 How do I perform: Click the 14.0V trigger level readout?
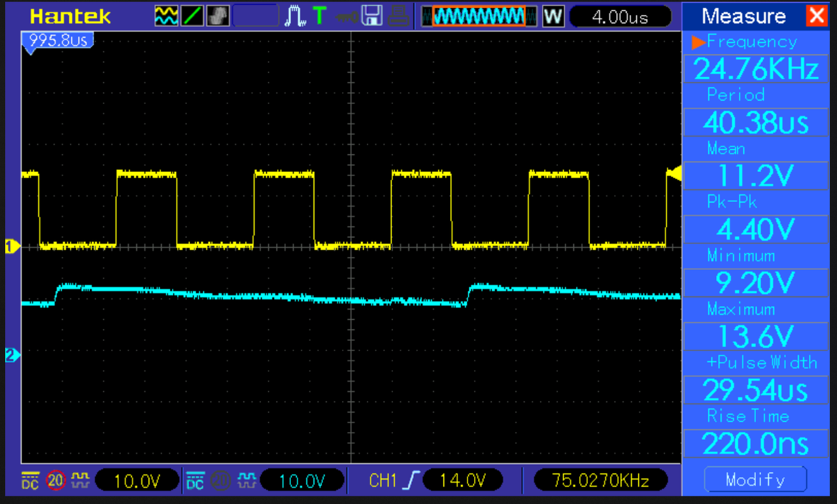462,481
